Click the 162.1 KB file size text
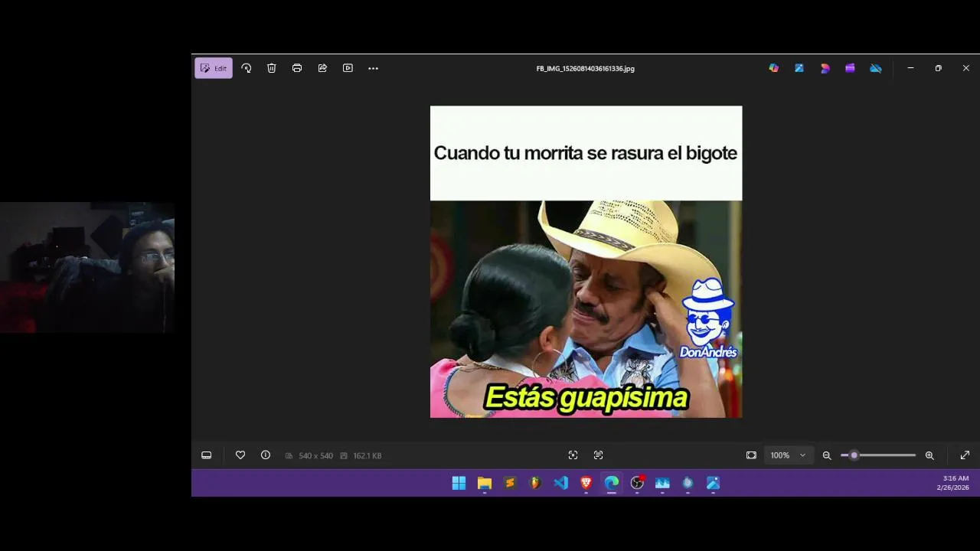The image size is (980, 551). tap(367, 455)
